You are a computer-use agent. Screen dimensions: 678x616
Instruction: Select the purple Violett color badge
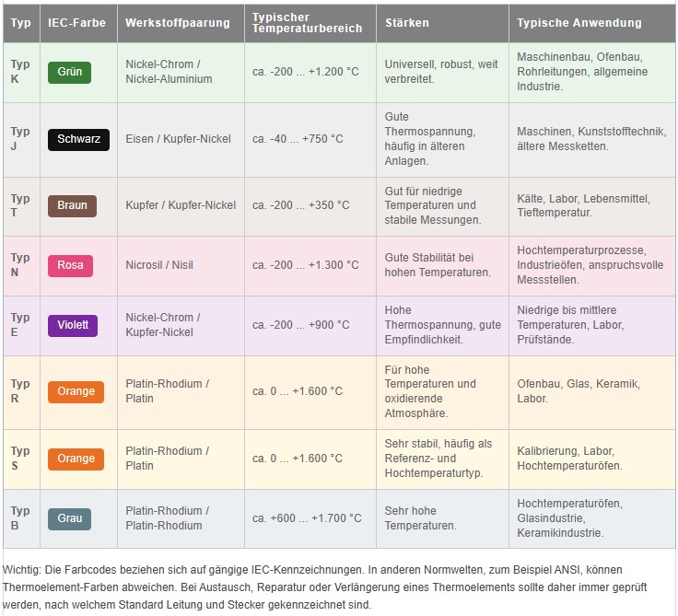pos(73,325)
